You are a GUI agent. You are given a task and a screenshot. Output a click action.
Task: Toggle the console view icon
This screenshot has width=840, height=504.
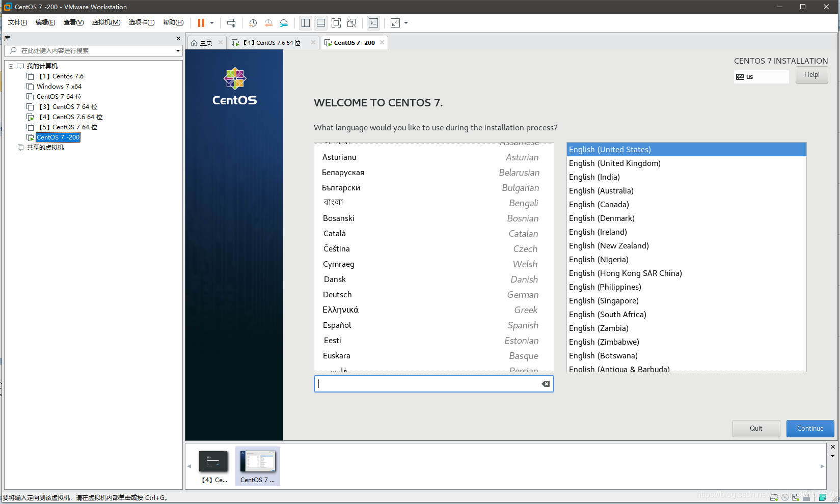(373, 23)
